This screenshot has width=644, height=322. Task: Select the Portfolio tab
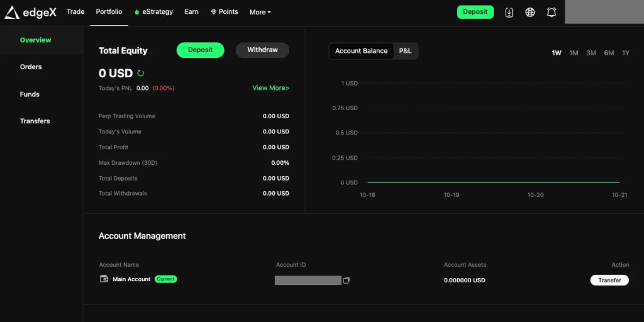109,11
